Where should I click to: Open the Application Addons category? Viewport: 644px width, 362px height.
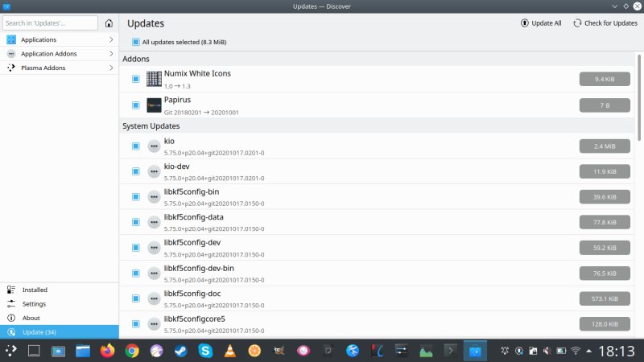(x=59, y=54)
